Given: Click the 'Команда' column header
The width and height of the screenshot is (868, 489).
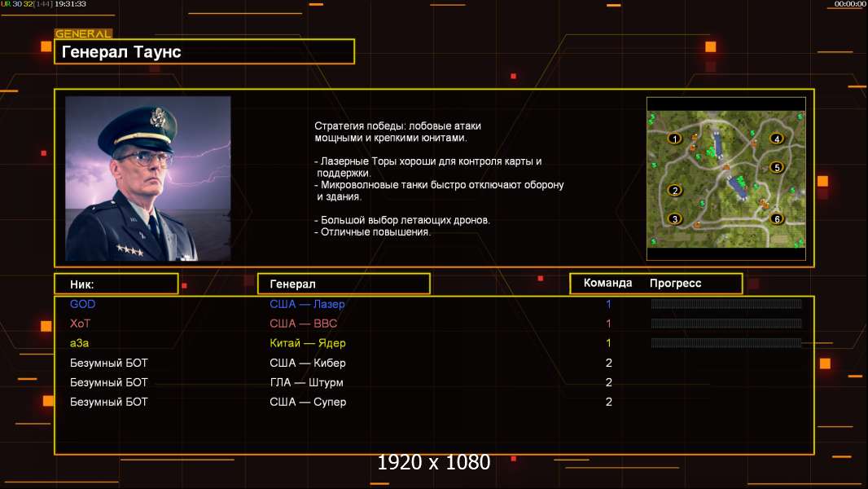Looking at the screenshot, I should [x=607, y=283].
